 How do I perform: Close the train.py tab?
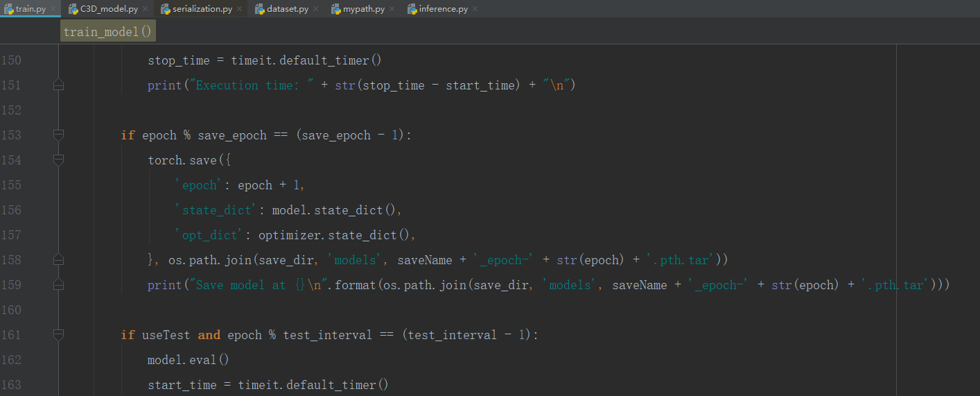click(x=54, y=10)
